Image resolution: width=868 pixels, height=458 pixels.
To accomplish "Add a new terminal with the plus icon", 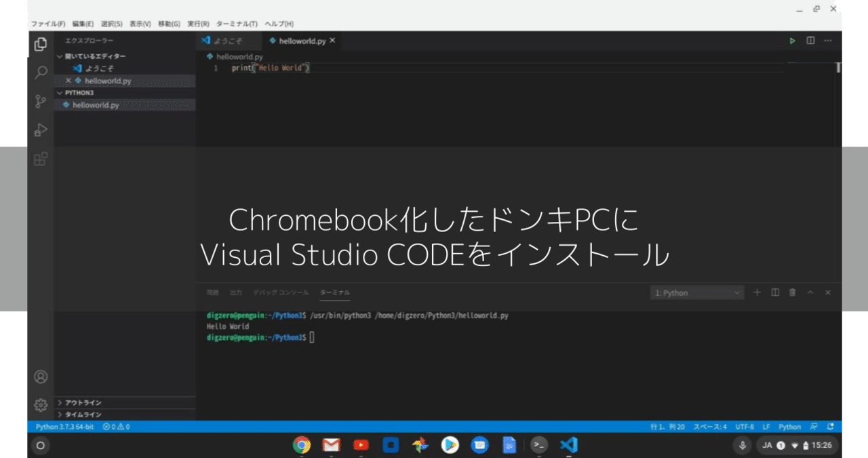I will pyautogui.click(x=757, y=292).
